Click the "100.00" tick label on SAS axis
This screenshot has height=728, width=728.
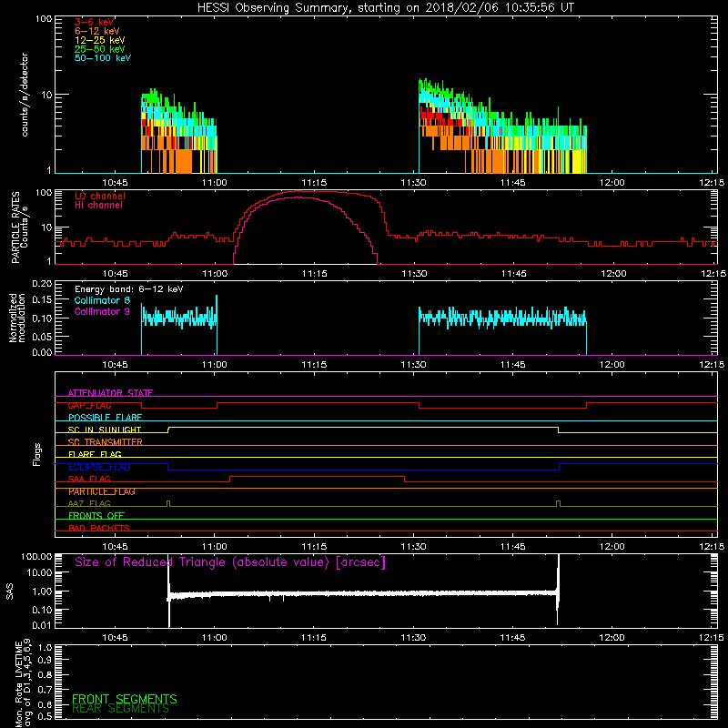pos(36,556)
